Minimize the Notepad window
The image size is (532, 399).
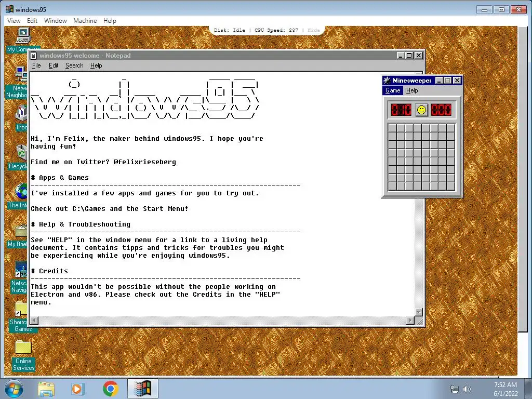tap(401, 56)
